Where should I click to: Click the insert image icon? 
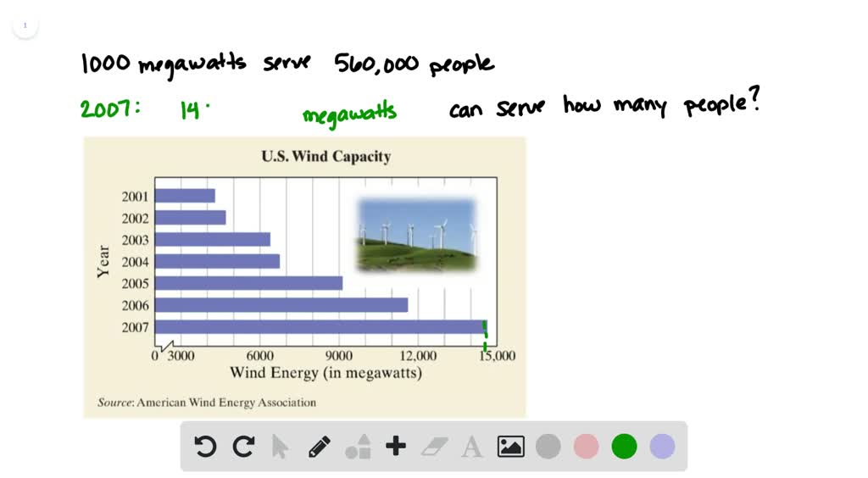coord(510,447)
